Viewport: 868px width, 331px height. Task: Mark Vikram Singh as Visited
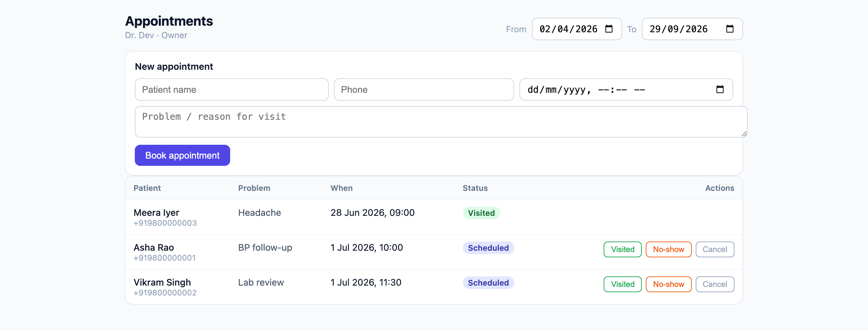pos(622,284)
